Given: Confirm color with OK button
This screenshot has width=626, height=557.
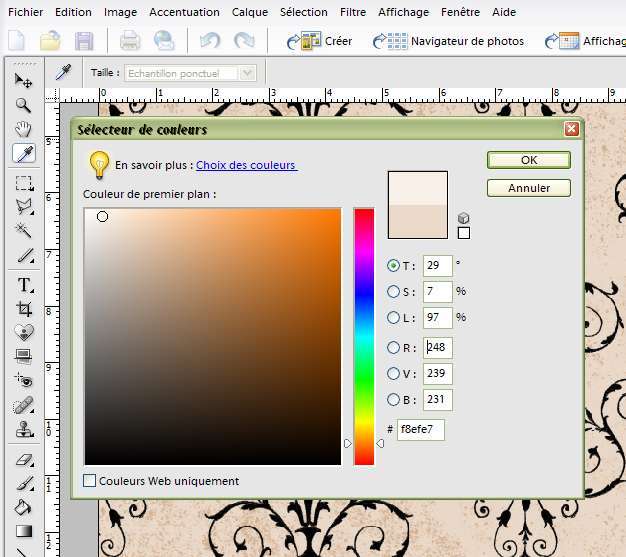Looking at the screenshot, I should click(x=529, y=160).
